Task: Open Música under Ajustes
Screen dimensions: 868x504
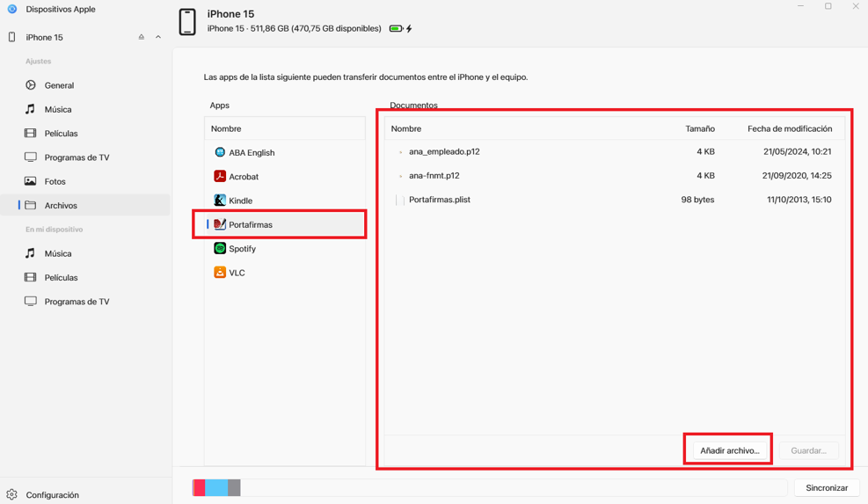Action: pyautogui.click(x=86, y=109)
